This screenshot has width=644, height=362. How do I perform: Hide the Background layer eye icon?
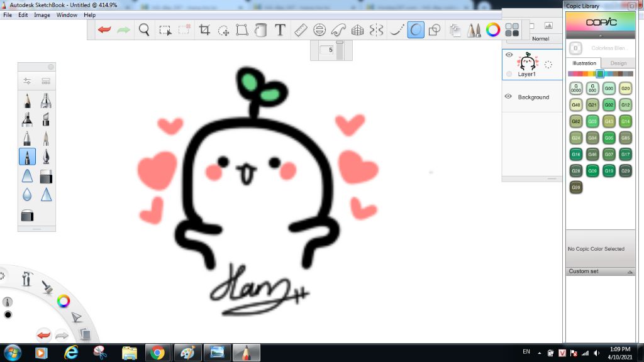coord(508,96)
